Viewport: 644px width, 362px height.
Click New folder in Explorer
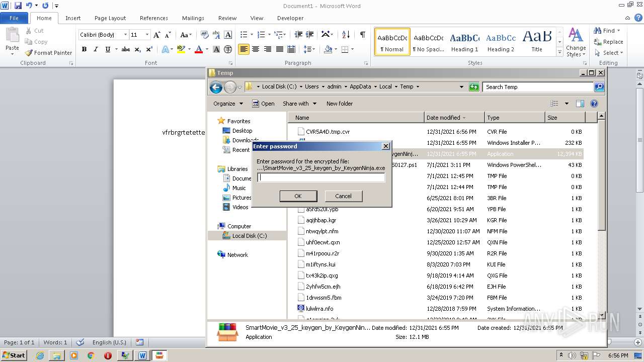pos(340,104)
